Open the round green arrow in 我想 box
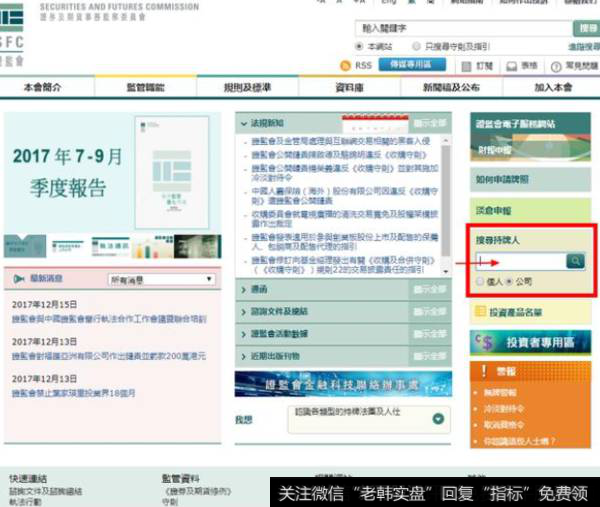Viewport: 600px width, 507px height. click(438, 419)
